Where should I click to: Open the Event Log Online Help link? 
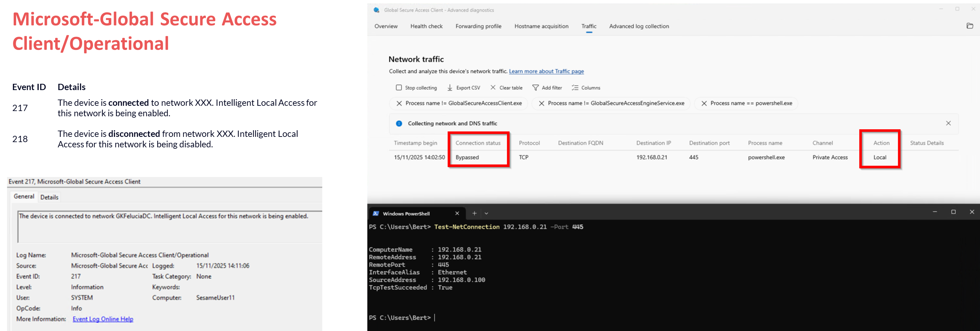click(x=103, y=319)
